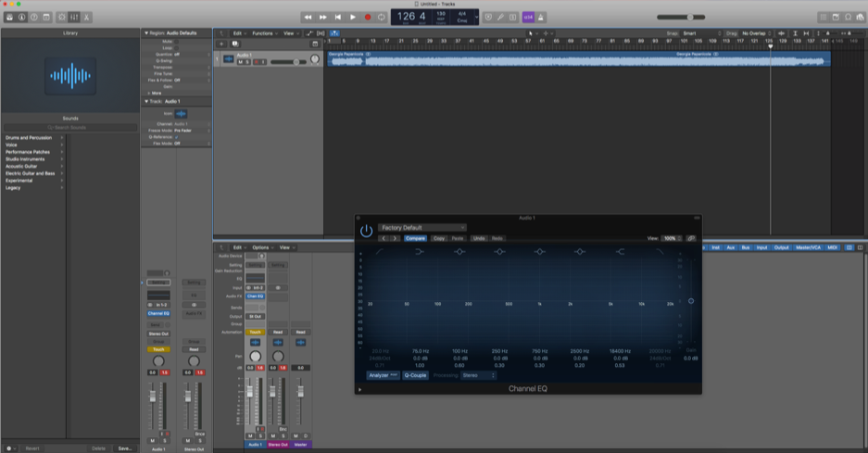Open the Mixer from the control bar

pyautogui.click(x=74, y=17)
